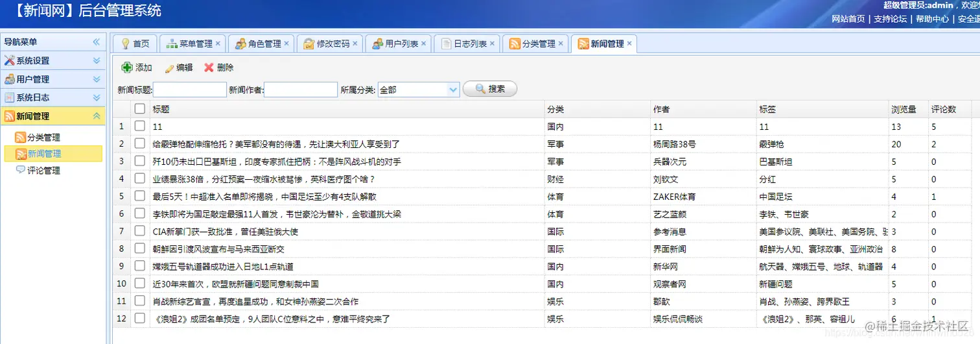Click the RSS icon of 新闻管理 accordion header

pos(9,116)
